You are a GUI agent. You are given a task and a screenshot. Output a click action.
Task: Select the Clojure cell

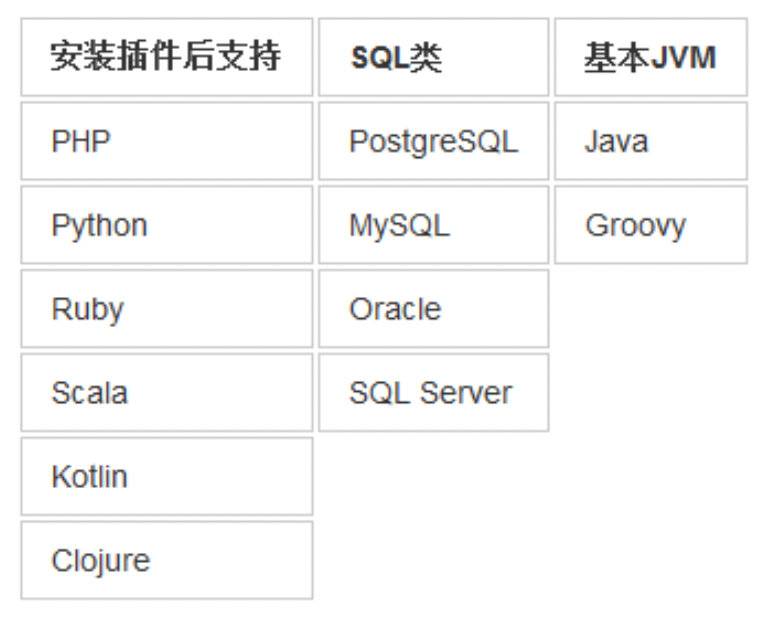pyautogui.click(x=166, y=560)
